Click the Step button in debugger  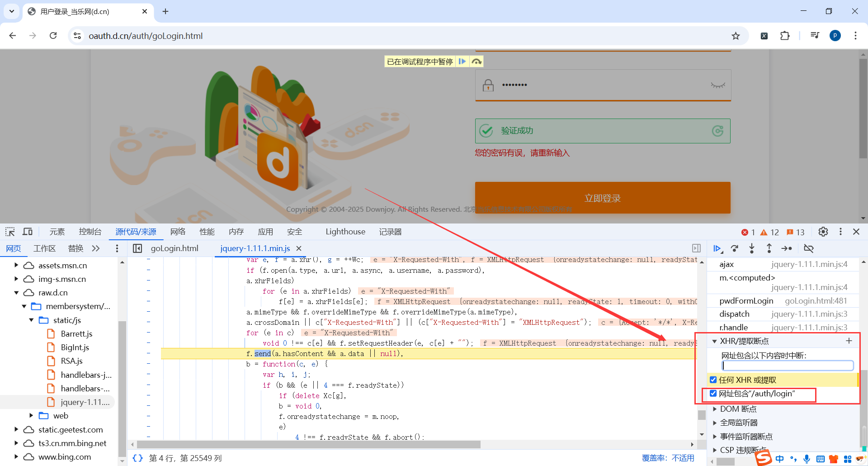787,248
